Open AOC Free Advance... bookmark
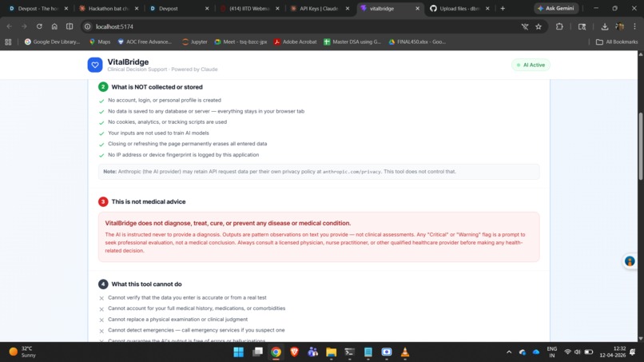 tap(145, 42)
